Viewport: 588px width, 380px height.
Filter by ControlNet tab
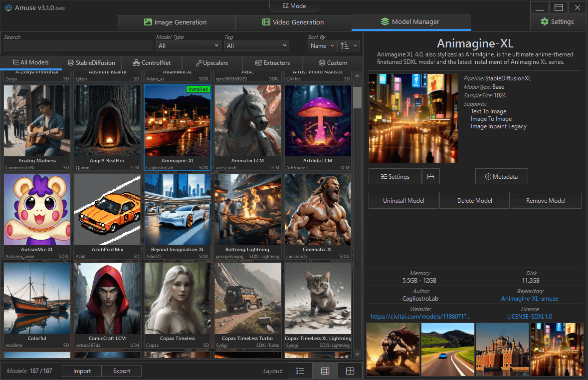(152, 63)
